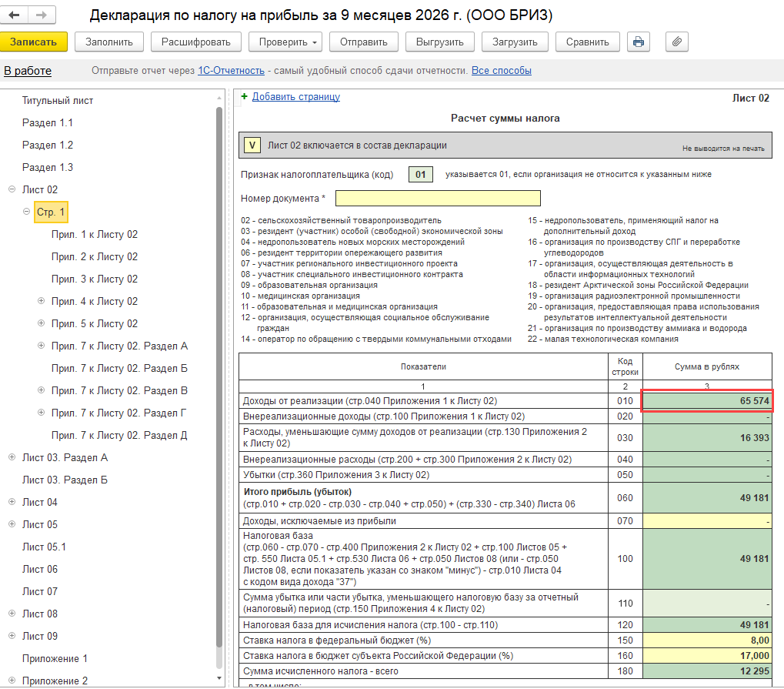
Task: Click the Расшифровать button
Action: pos(196,42)
